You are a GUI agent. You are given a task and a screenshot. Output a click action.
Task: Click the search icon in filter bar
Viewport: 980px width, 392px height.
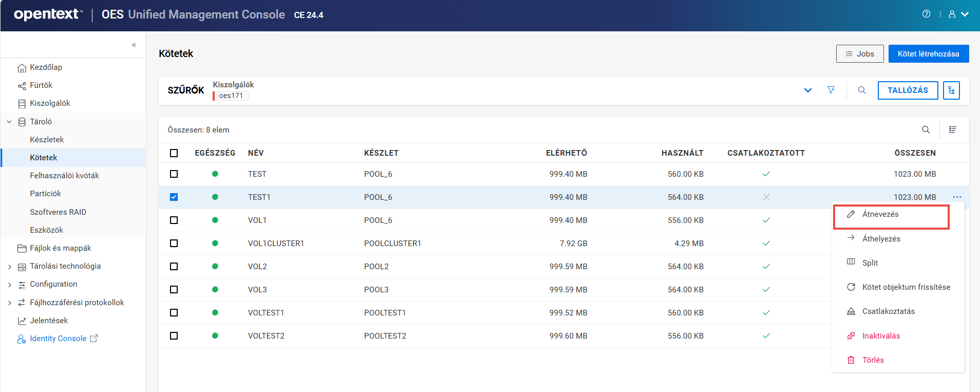click(x=862, y=90)
